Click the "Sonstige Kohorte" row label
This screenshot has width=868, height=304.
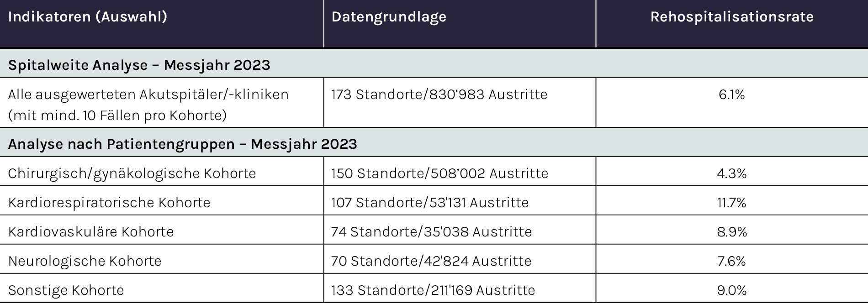66,290
